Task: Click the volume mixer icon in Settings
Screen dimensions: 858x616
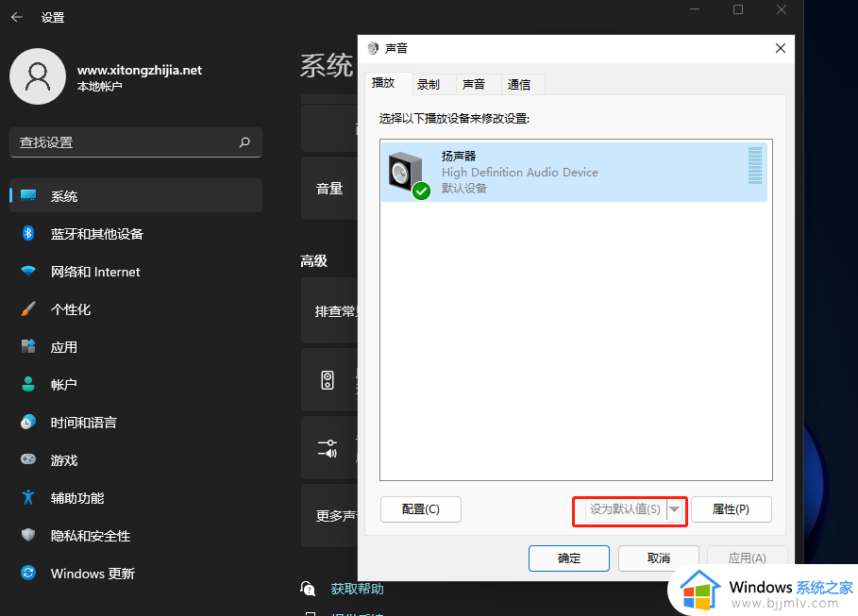Action: pyautogui.click(x=328, y=448)
